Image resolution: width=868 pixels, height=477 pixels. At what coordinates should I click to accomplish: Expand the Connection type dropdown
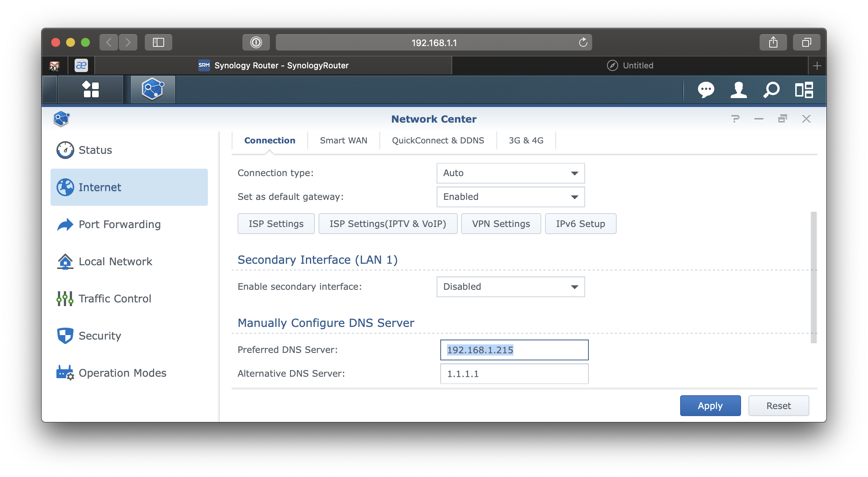point(510,173)
